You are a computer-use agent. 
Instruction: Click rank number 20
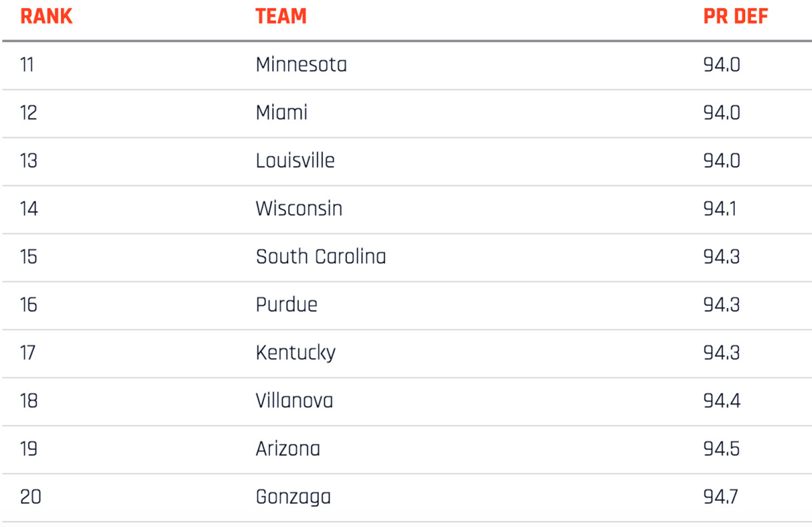click(30, 498)
